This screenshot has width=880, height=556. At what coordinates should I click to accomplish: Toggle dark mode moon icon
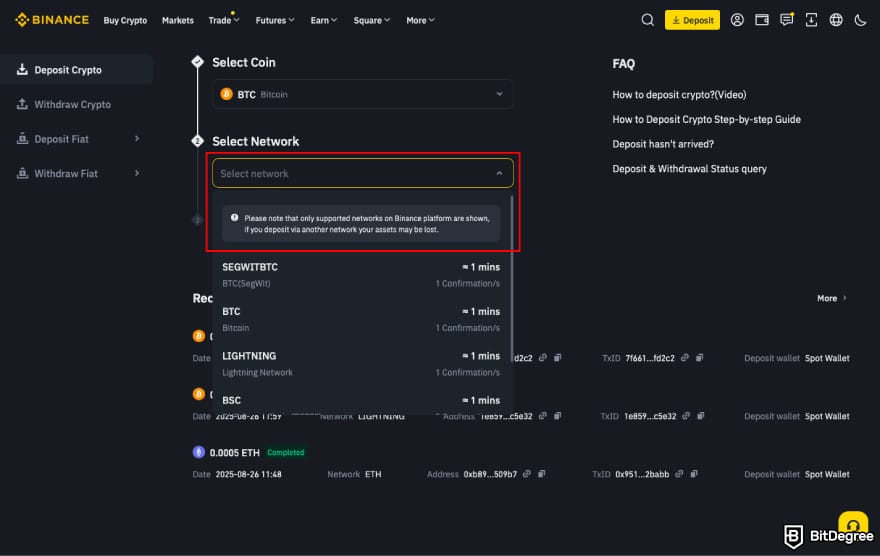tap(860, 20)
